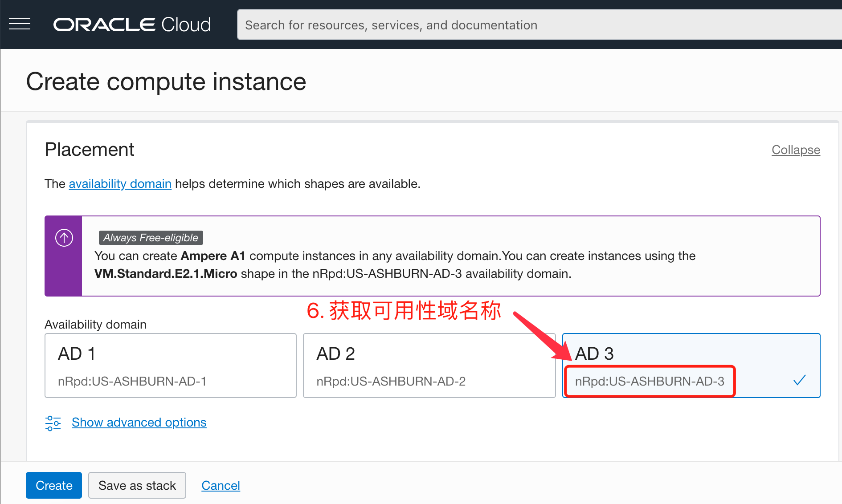Click the Create button
Screen dimensions: 842x504
pos(54,485)
